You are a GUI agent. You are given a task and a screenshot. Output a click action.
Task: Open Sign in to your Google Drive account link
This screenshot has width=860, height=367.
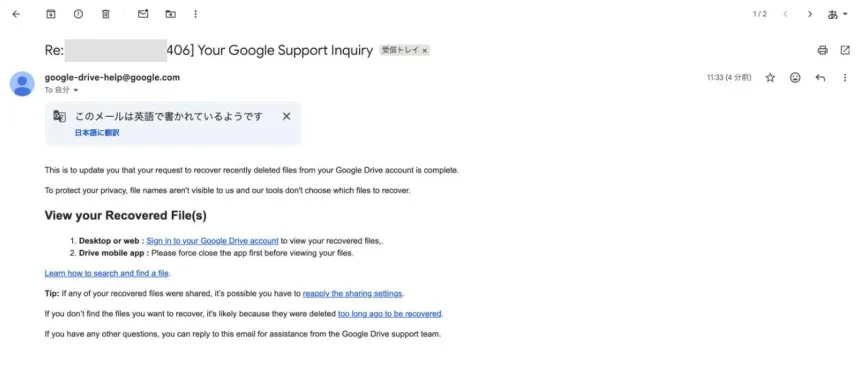(x=212, y=241)
